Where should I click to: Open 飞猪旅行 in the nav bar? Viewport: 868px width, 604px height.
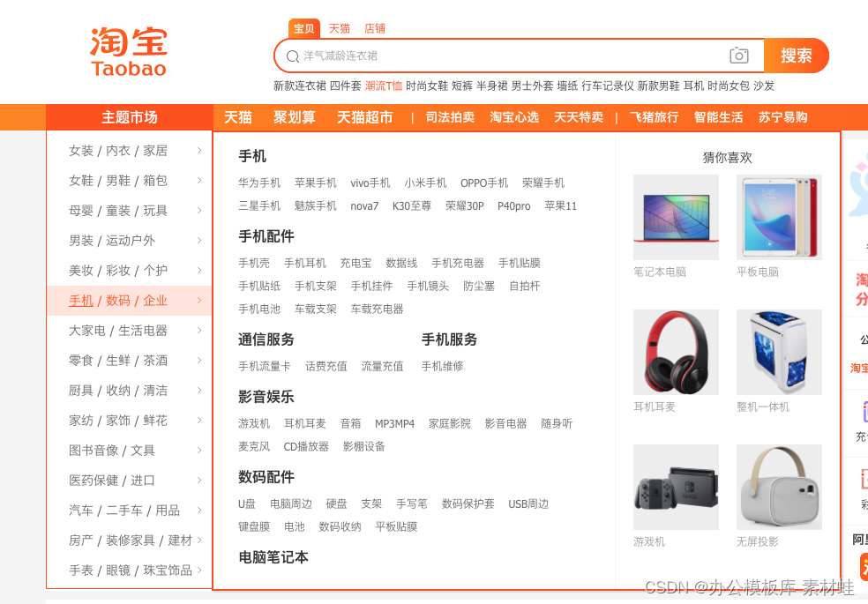654,117
